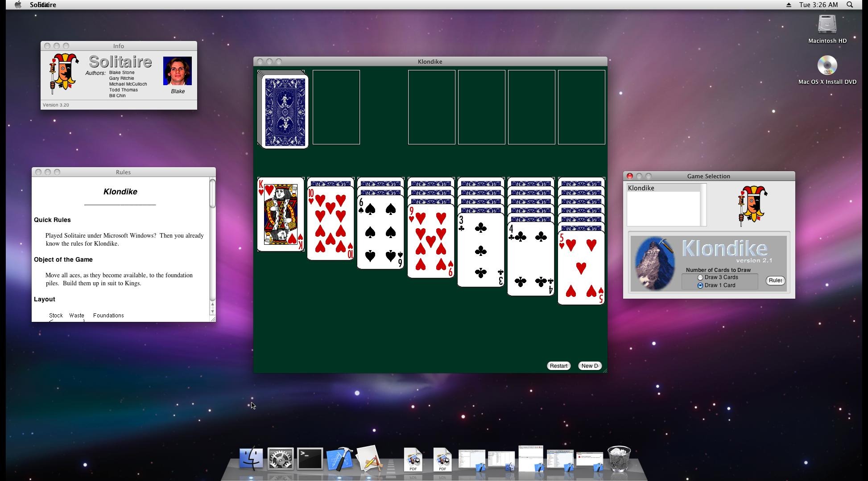Open Terminal from the Dock
The width and height of the screenshot is (868, 481).
[310, 460]
